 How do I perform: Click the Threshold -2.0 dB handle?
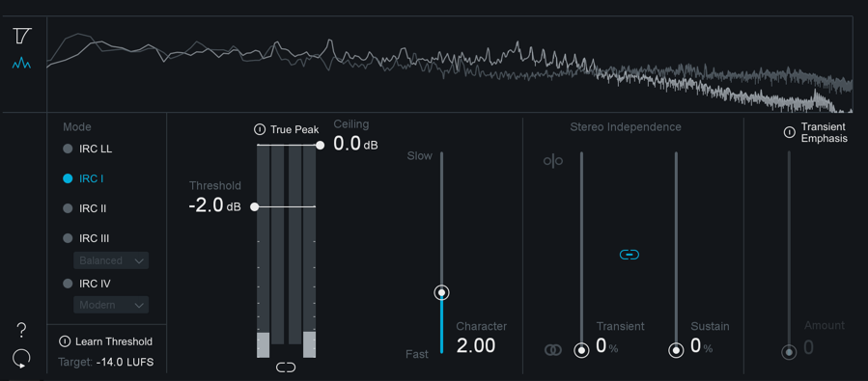click(255, 206)
